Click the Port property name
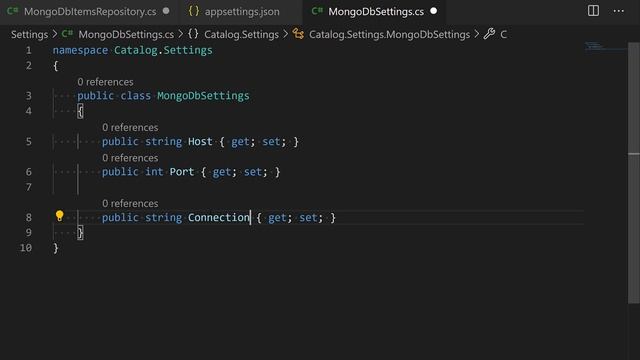 (x=182, y=172)
